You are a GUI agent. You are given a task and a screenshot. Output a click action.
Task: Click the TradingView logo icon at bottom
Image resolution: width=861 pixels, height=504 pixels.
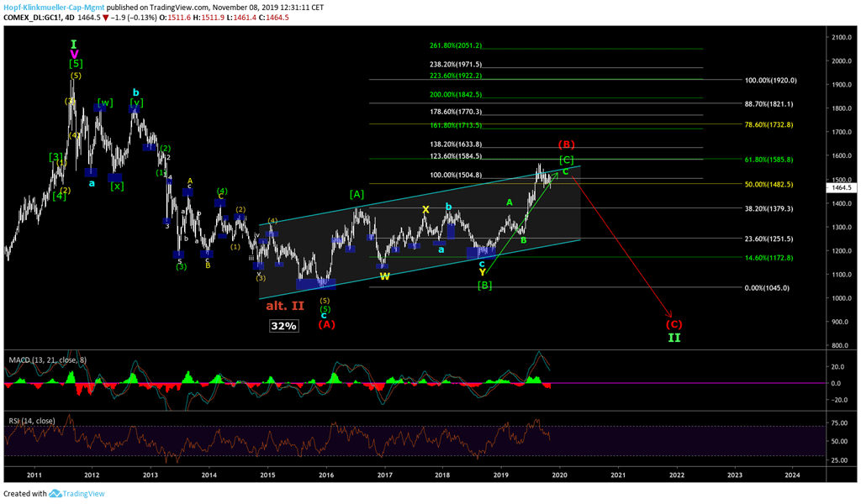point(55,494)
